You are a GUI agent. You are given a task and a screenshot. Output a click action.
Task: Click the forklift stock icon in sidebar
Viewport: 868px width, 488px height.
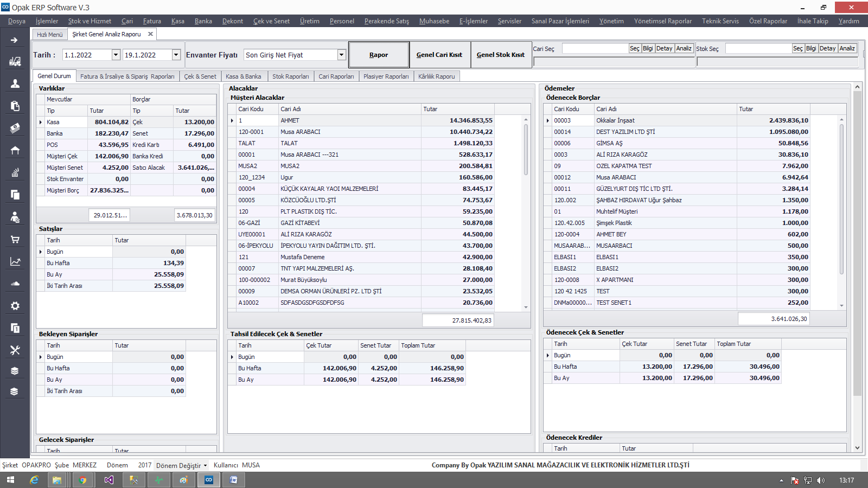pyautogui.click(x=15, y=62)
